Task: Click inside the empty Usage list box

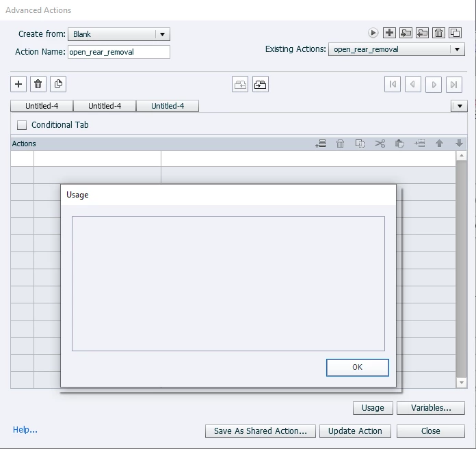Action: [228, 284]
